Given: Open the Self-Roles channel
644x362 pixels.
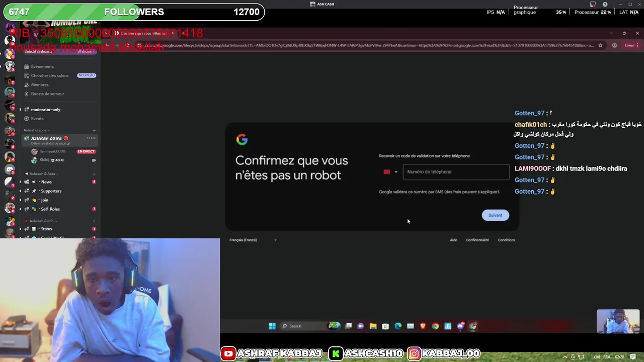Looking at the screenshot, I should [x=50, y=209].
